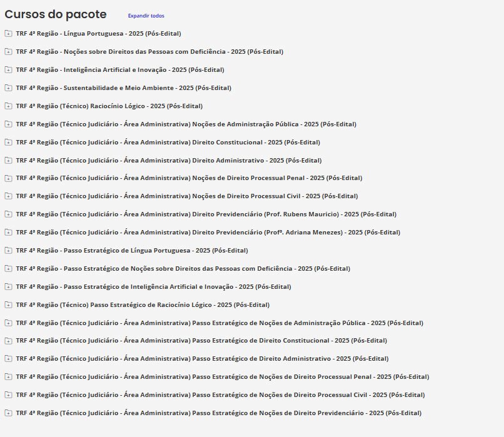The height and width of the screenshot is (437, 504).
Task: Select Passo Estratégico de Noções sobre Direitos das Pessoas
Action: click(183, 269)
